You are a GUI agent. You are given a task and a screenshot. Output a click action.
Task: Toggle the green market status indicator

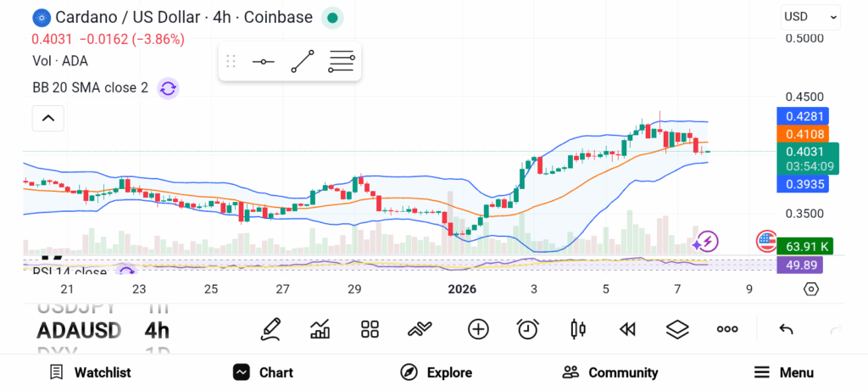pyautogui.click(x=333, y=17)
